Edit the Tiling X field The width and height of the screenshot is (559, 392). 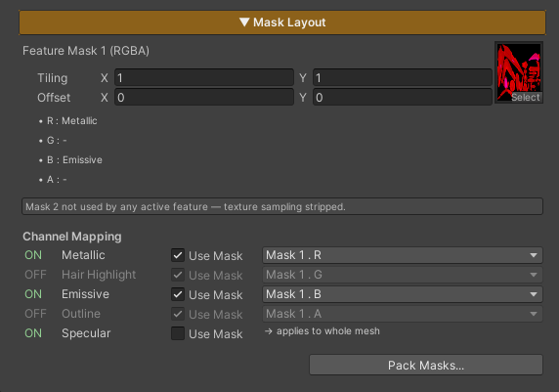pyautogui.click(x=204, y=78)
